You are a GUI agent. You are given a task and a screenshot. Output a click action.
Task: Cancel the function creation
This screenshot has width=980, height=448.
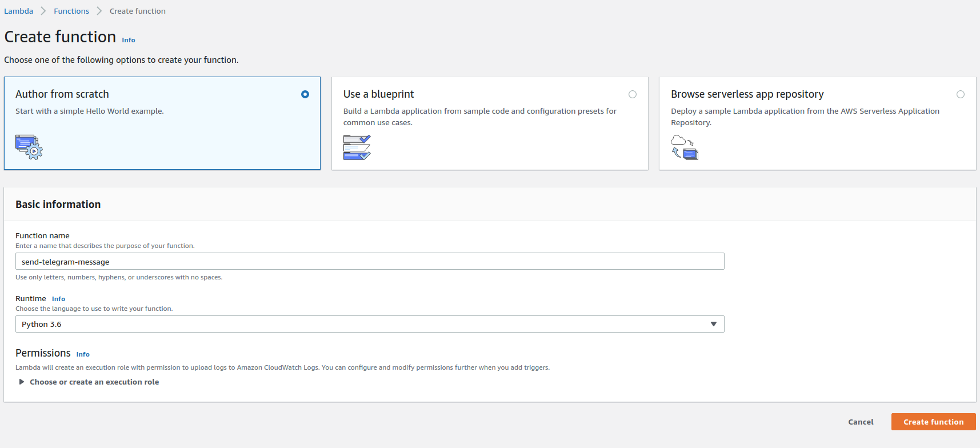coord(861,422)
